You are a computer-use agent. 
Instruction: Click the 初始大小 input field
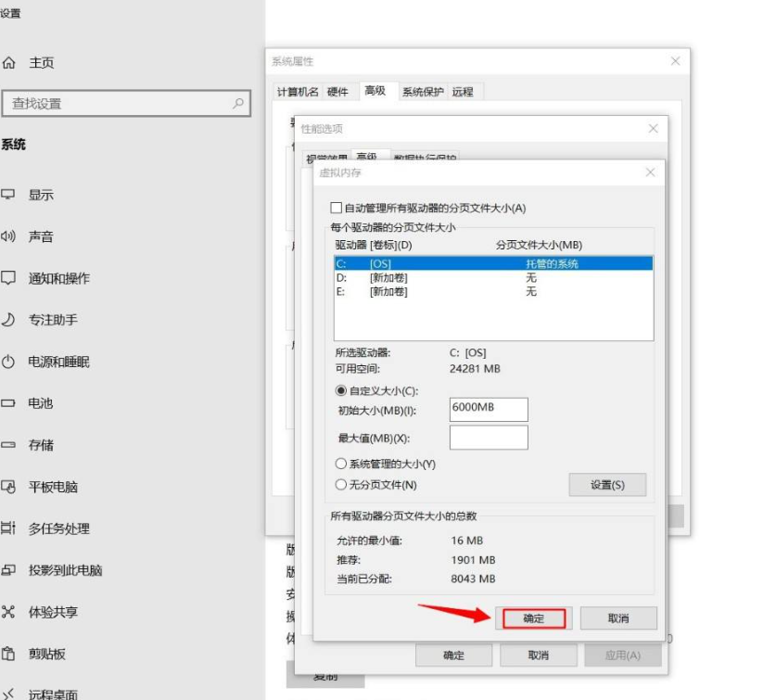point(489,410)
